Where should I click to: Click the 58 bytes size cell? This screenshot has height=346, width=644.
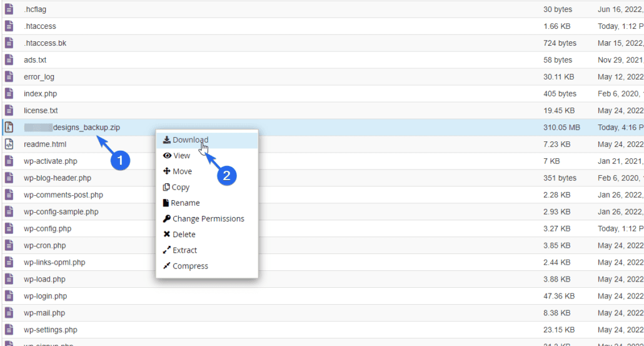click(x=557, y=60)
